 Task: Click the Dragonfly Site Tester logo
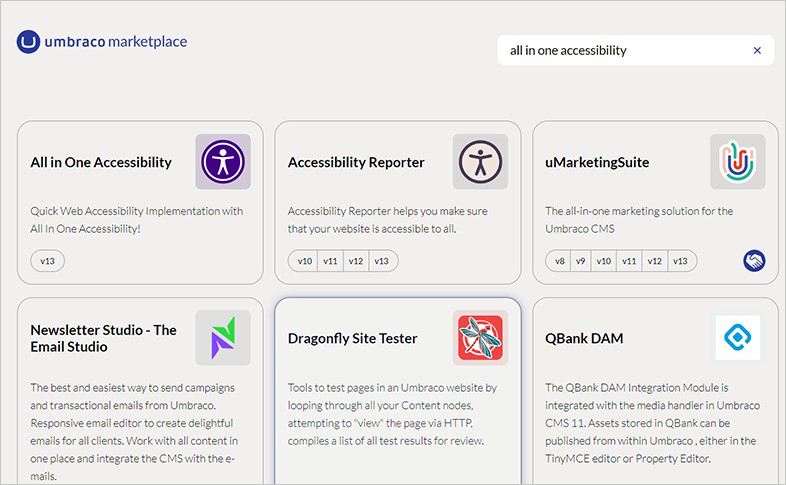[480, 337]
